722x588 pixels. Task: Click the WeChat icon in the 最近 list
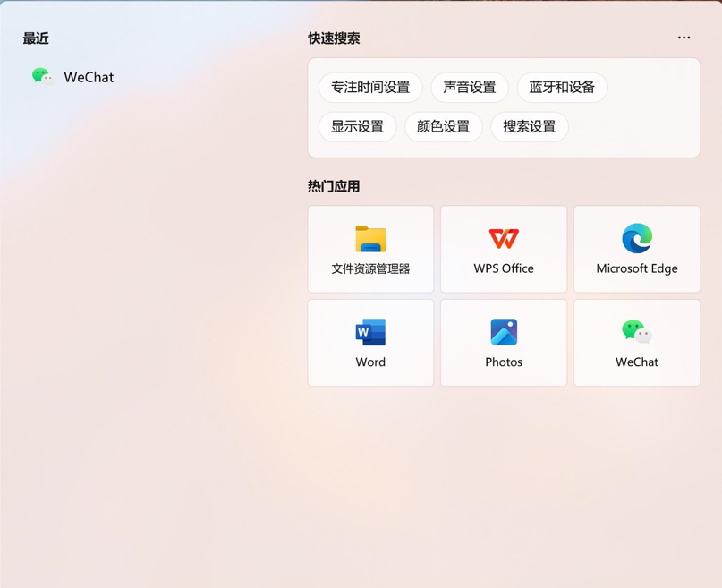[41, 77]
